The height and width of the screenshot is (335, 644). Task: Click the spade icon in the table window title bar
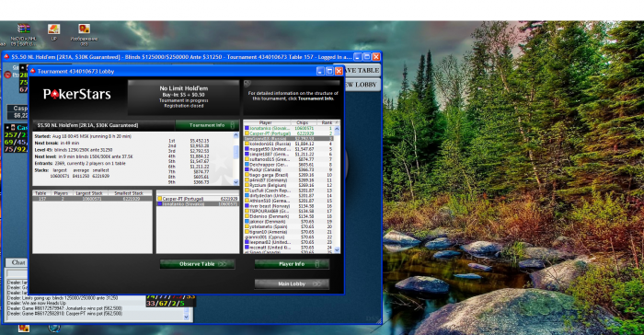(x=6, y=57)
